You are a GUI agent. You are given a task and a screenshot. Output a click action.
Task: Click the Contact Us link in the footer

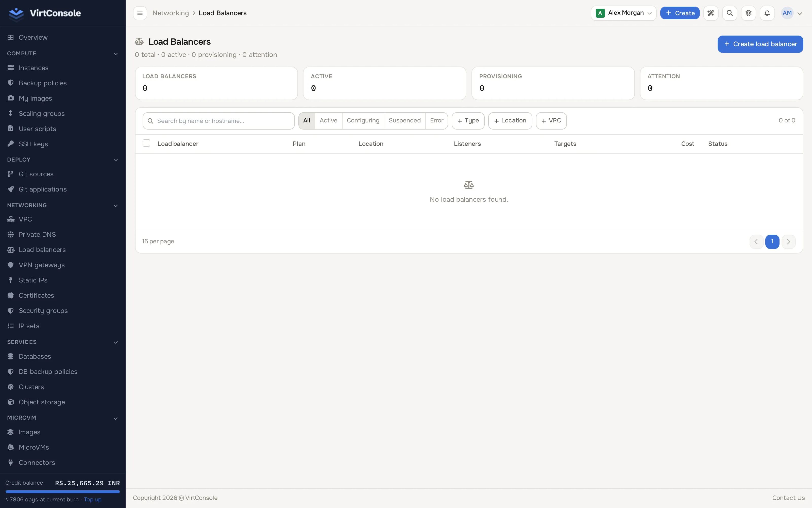[788, 498]
